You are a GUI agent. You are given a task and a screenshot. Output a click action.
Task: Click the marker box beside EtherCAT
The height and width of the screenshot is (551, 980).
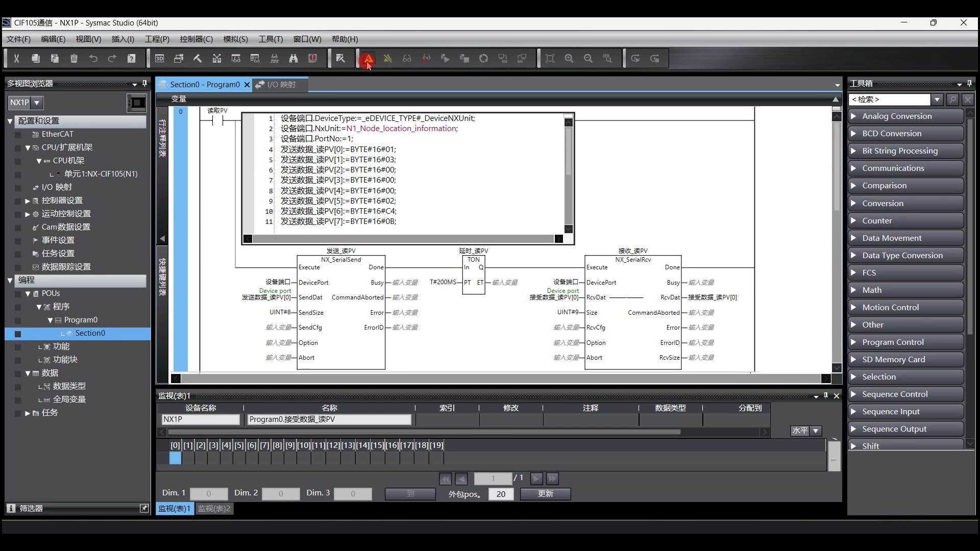[18, 135]
